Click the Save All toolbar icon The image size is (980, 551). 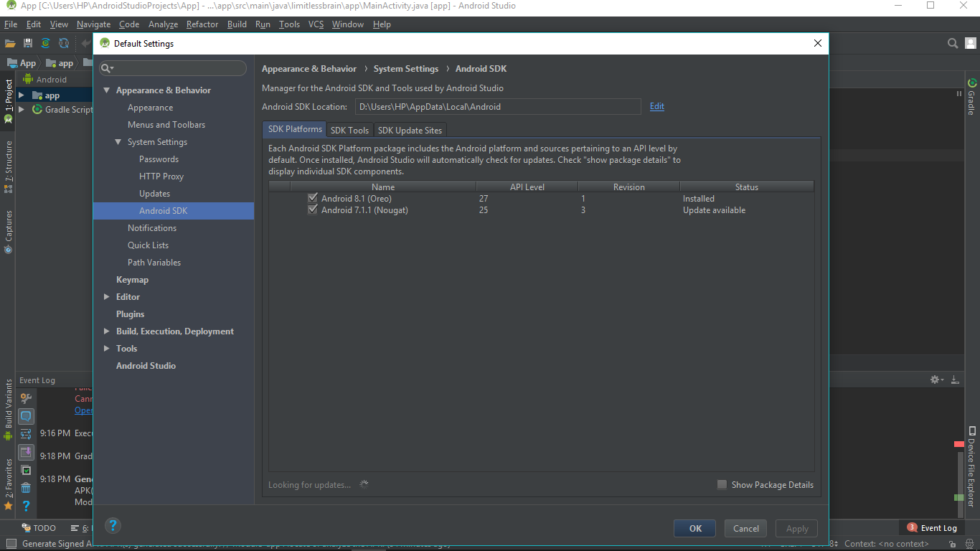point(28,43)
